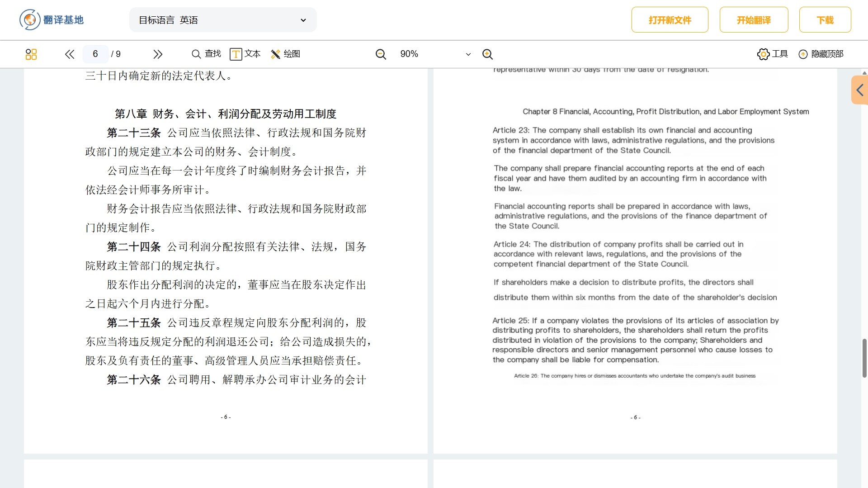This screenshot has height=488, width=868.
Task: Click the magnifier search icon beside 查找
Action: pyautogui.click(x=196, y=54)
